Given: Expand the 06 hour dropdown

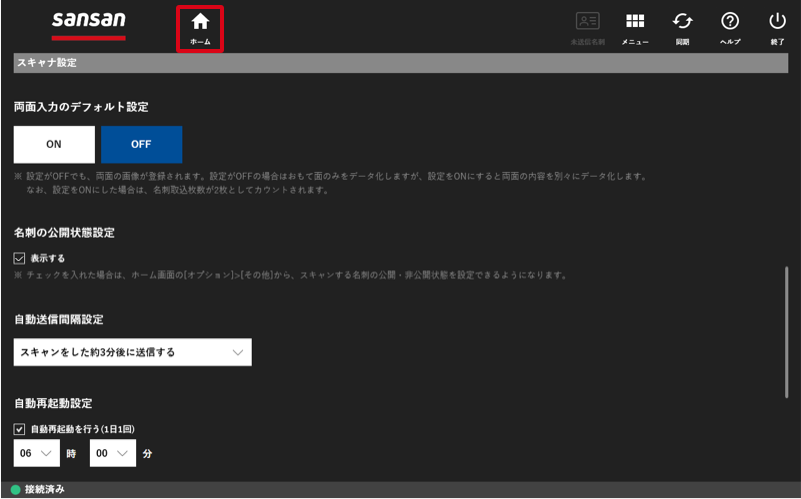Looking at the screenshot, I should pos(37,453).
